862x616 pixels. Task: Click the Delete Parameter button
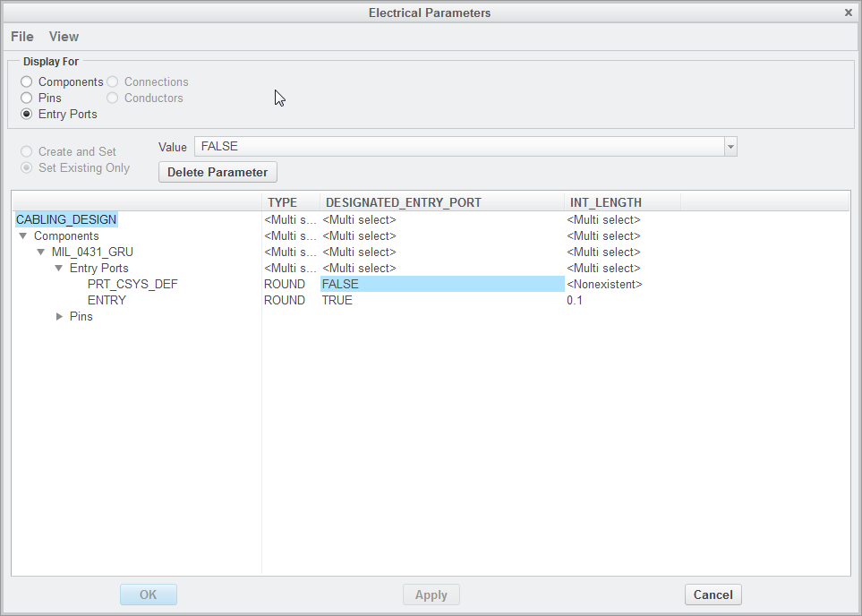pos(218,172)
